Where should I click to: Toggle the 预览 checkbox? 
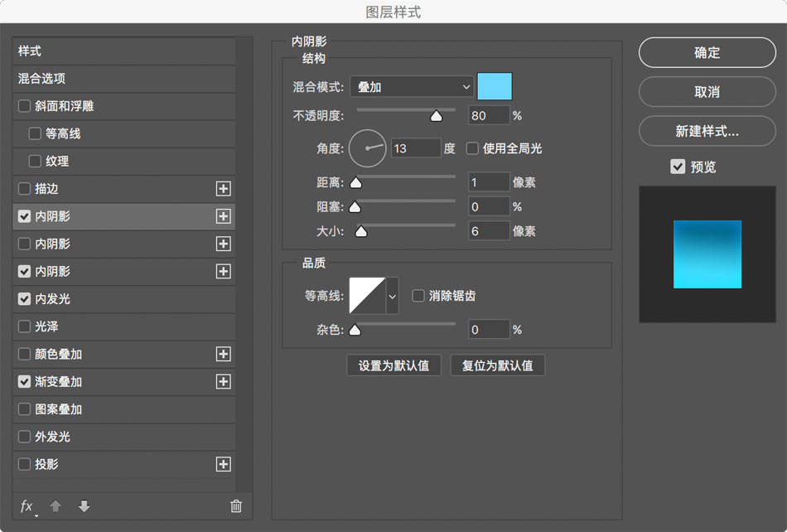pos(678,167)
